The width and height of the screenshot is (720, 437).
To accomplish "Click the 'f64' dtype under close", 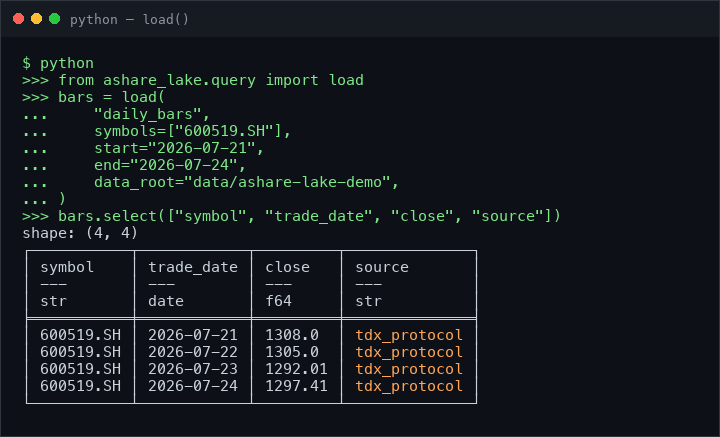I will tap(278, 301).
